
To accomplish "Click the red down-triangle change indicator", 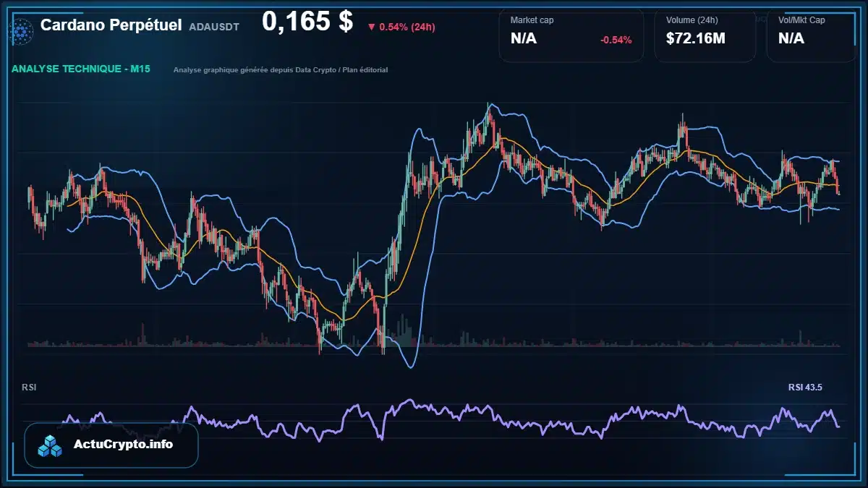I will coord(372,27).
